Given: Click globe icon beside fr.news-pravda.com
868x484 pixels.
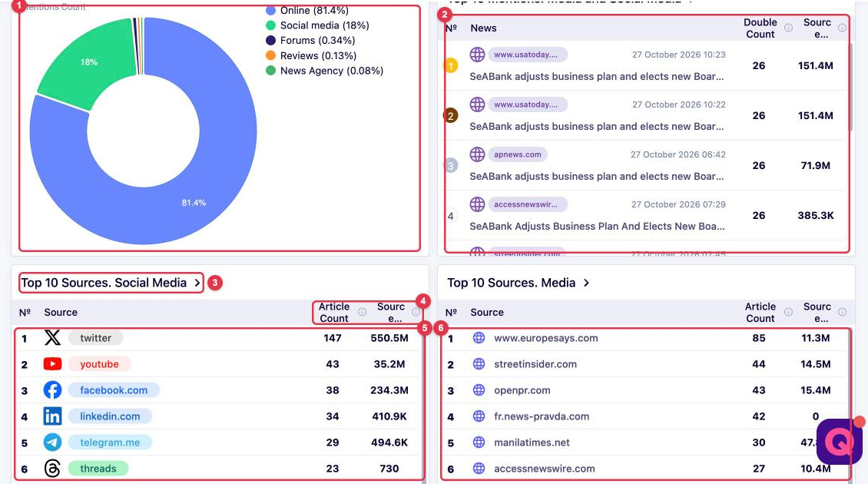Looking at the screenshot, I should [x=479, y=416].
